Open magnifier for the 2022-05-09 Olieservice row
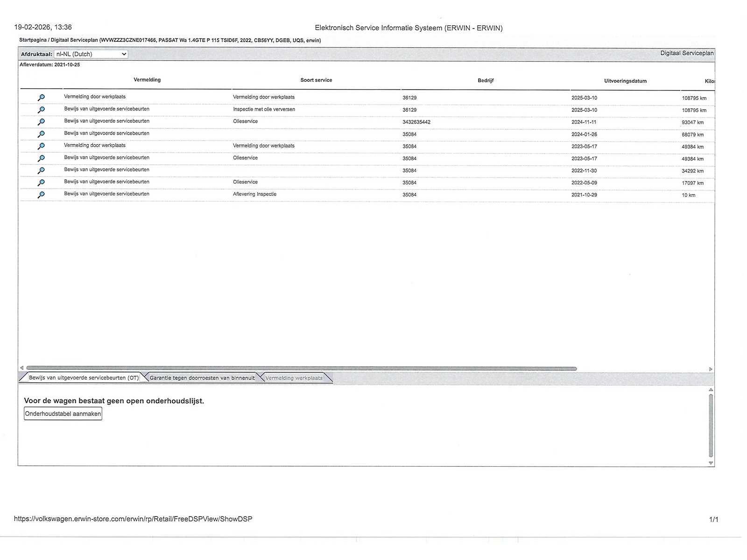 41,182
